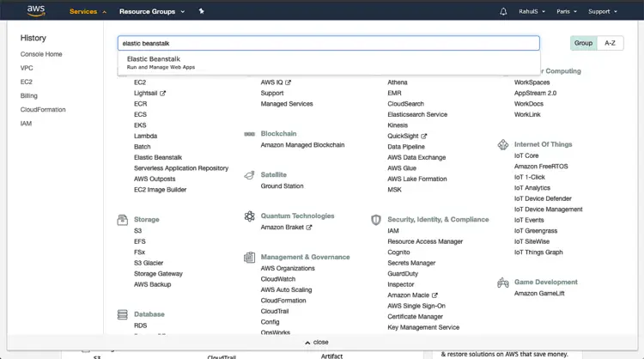Expand the Services dropdown menu
The width and height of the screenshot is (644, 359).
[x=88, y=11]
